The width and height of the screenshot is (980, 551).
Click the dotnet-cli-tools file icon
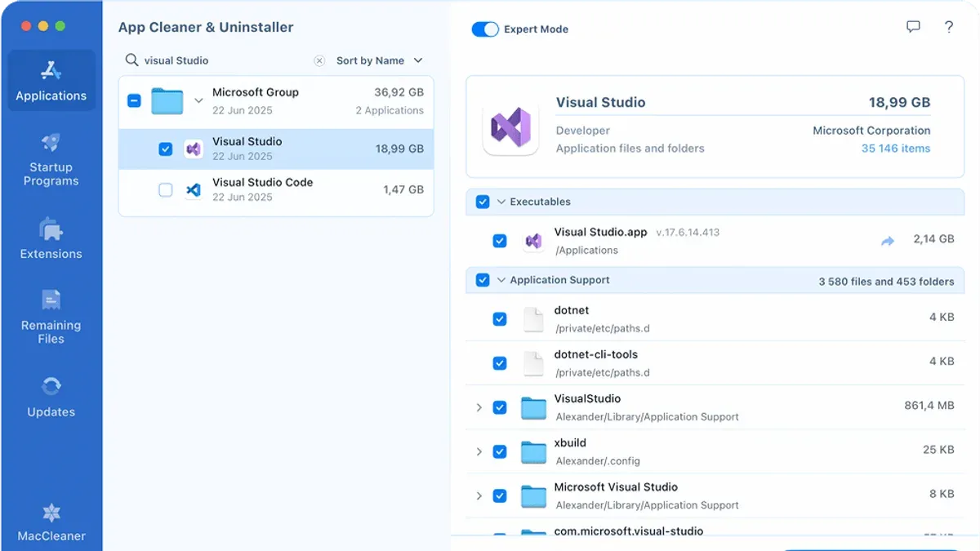pyautogui.click(x=532, y=363)
